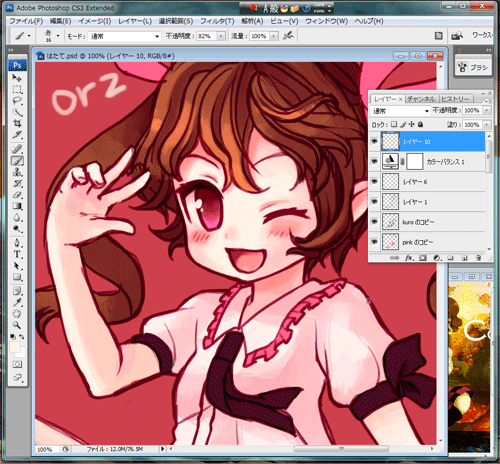The height and width of the screenshot is (464, 500).
Task: Hide the pink のコピー layer
Action: [375, 242]
